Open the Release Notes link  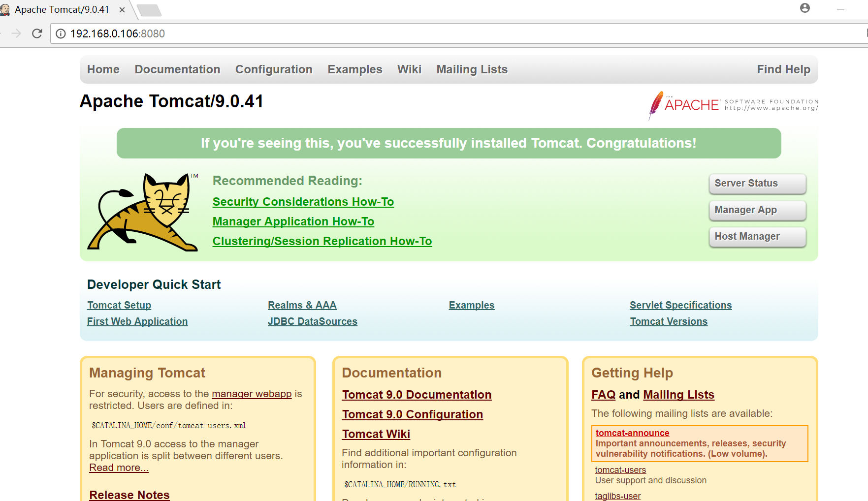(x=129, y=495)
